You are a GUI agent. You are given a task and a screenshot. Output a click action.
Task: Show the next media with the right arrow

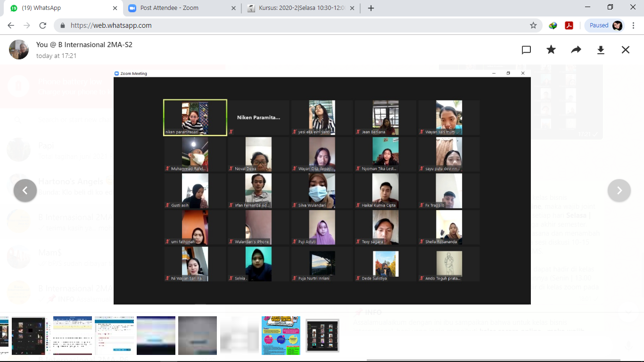tap(619, 190)
